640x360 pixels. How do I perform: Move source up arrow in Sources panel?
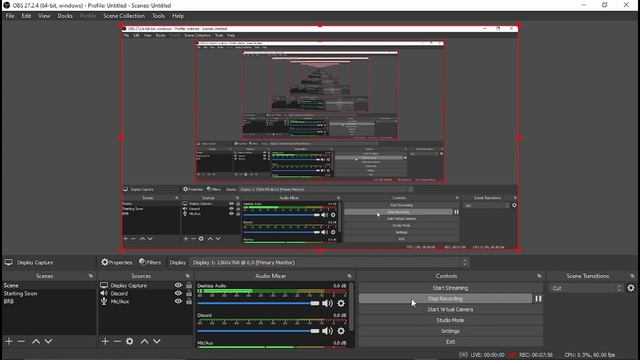click(x=144, y=341)
